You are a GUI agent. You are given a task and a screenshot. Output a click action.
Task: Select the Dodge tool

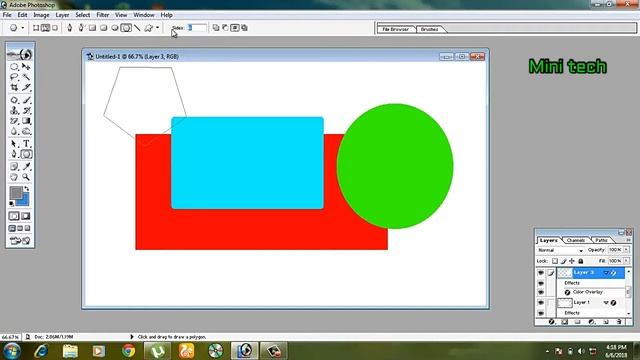pos(26,131)
